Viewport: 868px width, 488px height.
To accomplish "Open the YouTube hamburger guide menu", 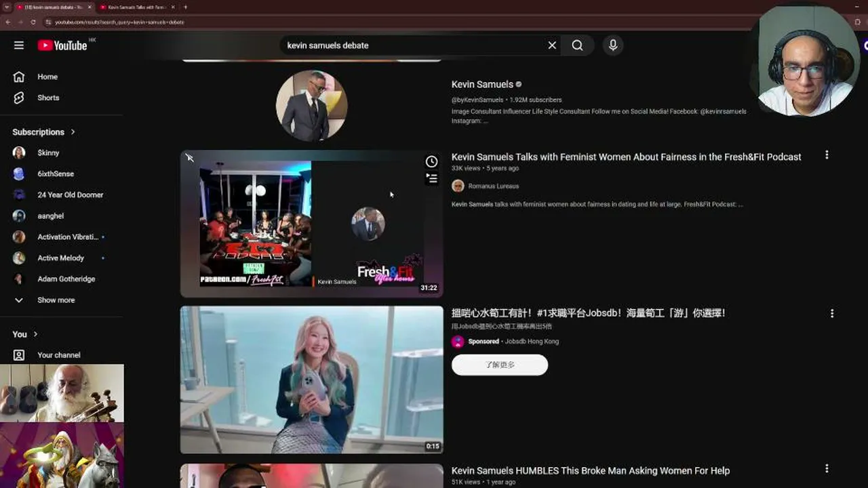I will pyautogui.click(x=19, y=45).
